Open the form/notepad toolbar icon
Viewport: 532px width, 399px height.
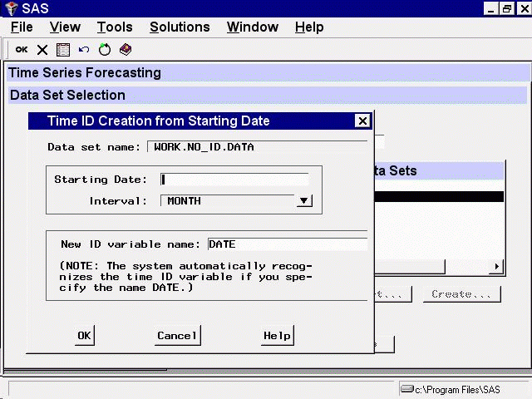pyautogui.click(x=63, y=50)
